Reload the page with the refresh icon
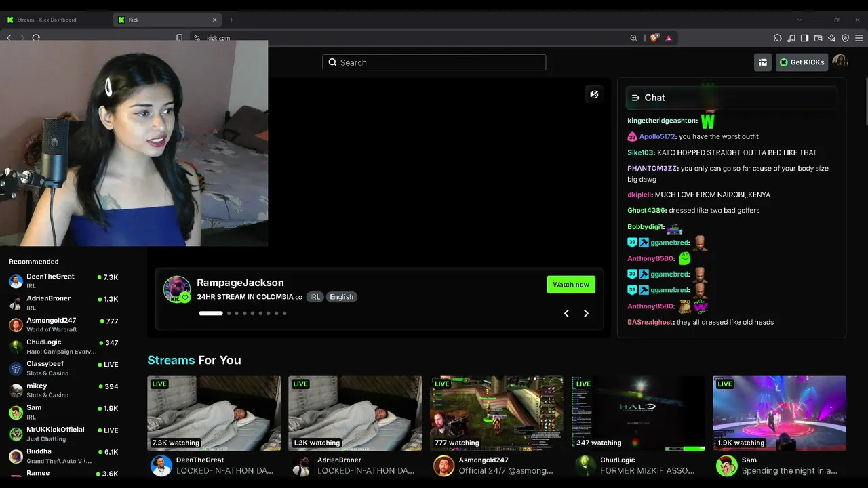Screen dimensions: 868x488 [x=36, y=38]
